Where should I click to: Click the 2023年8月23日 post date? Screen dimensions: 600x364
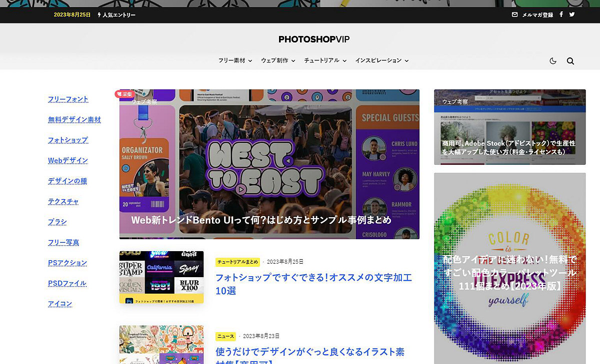(261, 336)
